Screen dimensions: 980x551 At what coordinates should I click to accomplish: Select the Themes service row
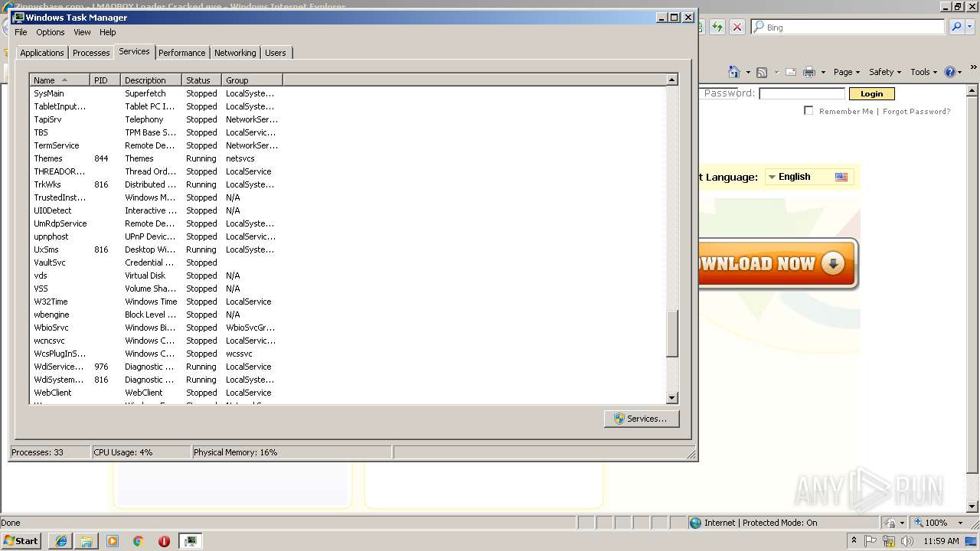click(x=348, y=158)
